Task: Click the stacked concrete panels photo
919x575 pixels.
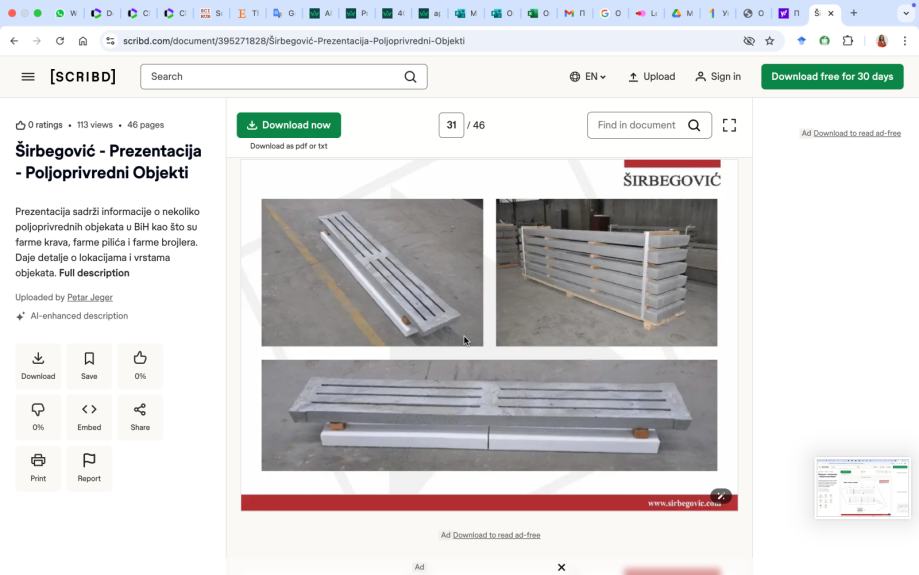Action: click(607, 273)
